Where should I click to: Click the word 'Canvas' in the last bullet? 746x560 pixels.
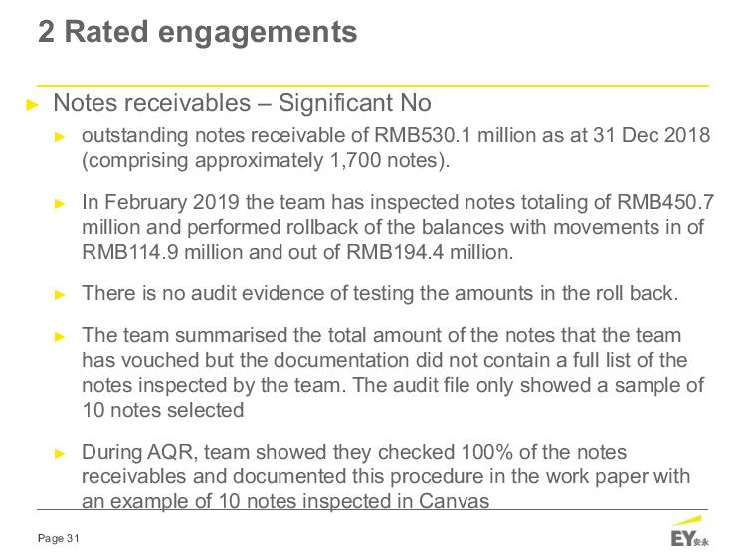454,501
